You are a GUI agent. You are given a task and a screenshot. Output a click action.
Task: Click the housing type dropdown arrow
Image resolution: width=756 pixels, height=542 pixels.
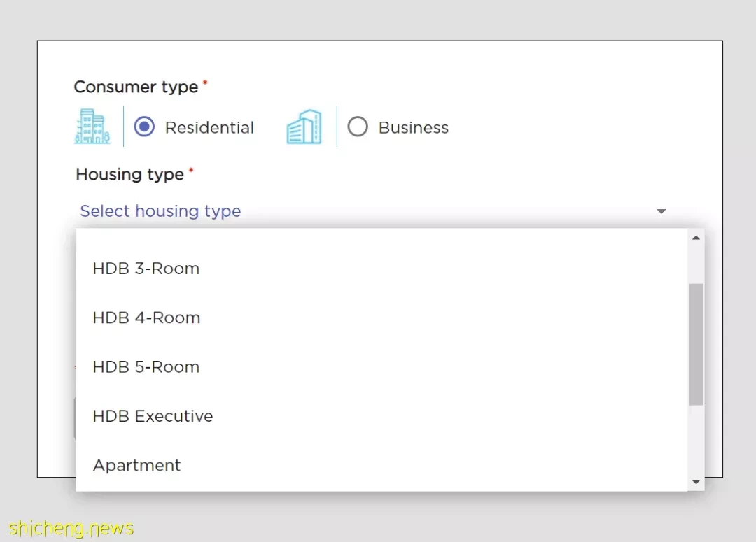coord(661,211)
